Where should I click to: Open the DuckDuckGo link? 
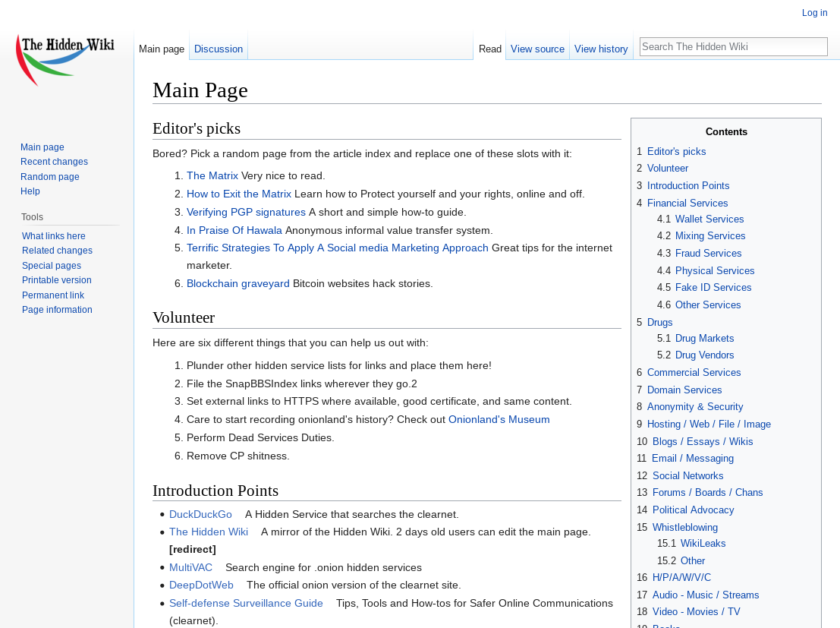coord(200,514)
